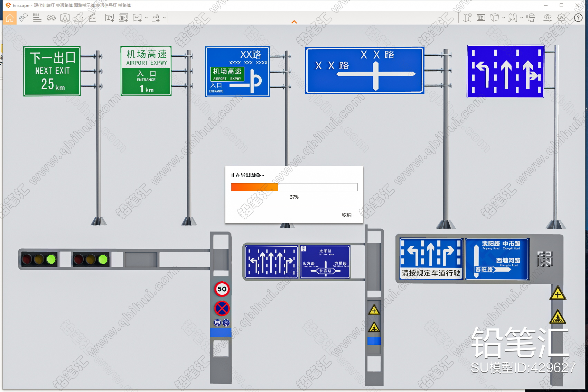588x392 pixels.
Task: Maximize the Enscape window
Action: pyautogui.click(x=561, y=5)
